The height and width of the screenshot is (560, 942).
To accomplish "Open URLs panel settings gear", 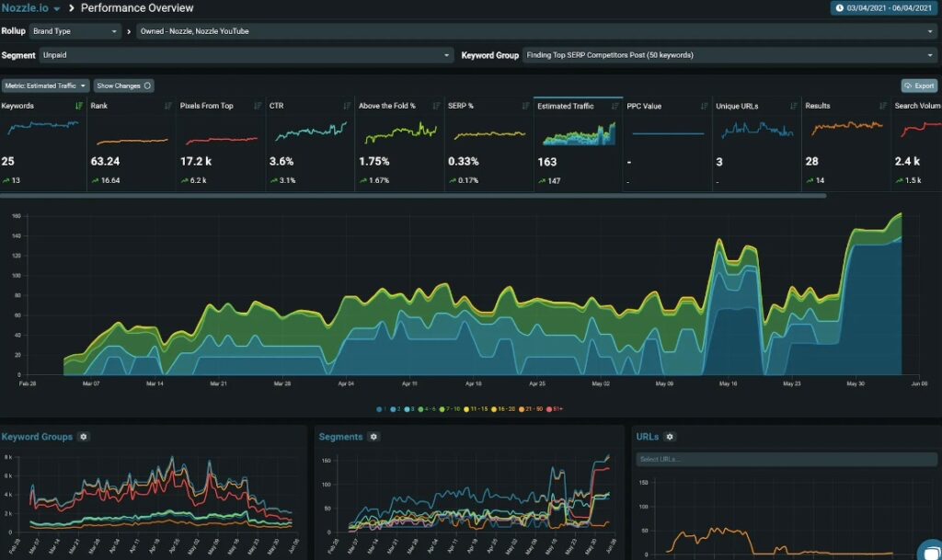I will pyautogui.click(x=670, y=437).
